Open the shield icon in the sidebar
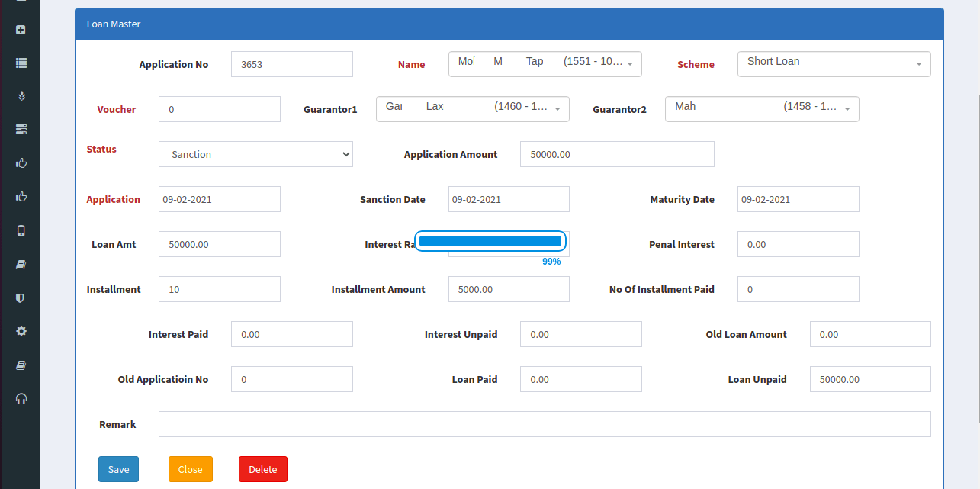 click(x=21, y=298)
